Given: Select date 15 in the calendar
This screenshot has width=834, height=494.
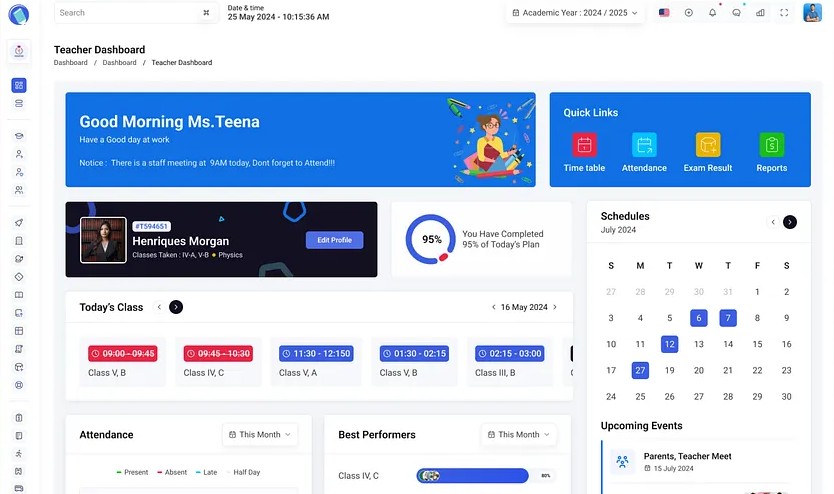Looking at the screenshot, I should click(x=757, y=344).
